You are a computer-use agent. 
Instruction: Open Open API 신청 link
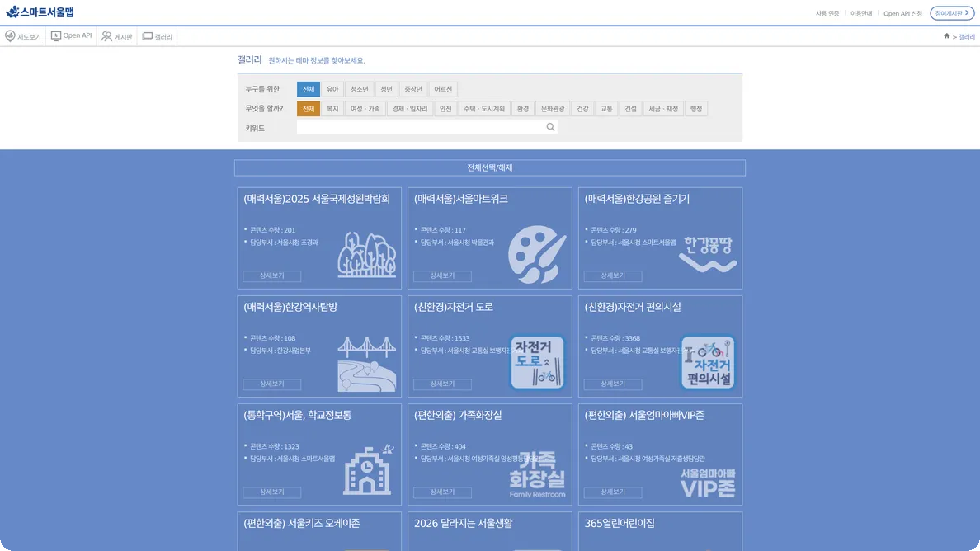pyautogui.click(x=902, y=13)
